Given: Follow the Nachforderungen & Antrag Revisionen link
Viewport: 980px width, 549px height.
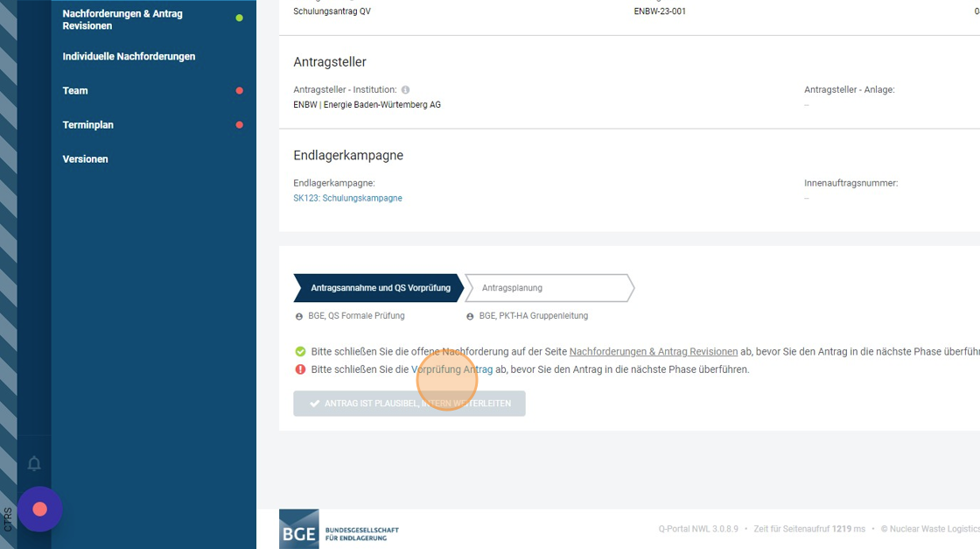Looking at the screenshot, I should click(653, 351).
